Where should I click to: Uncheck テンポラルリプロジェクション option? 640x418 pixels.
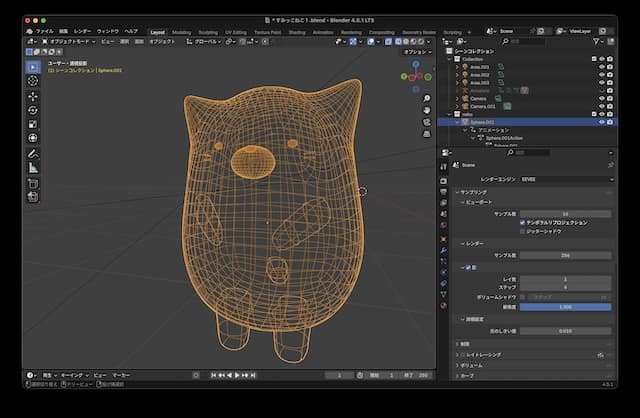pyautogui.click(x=522, y=222)
